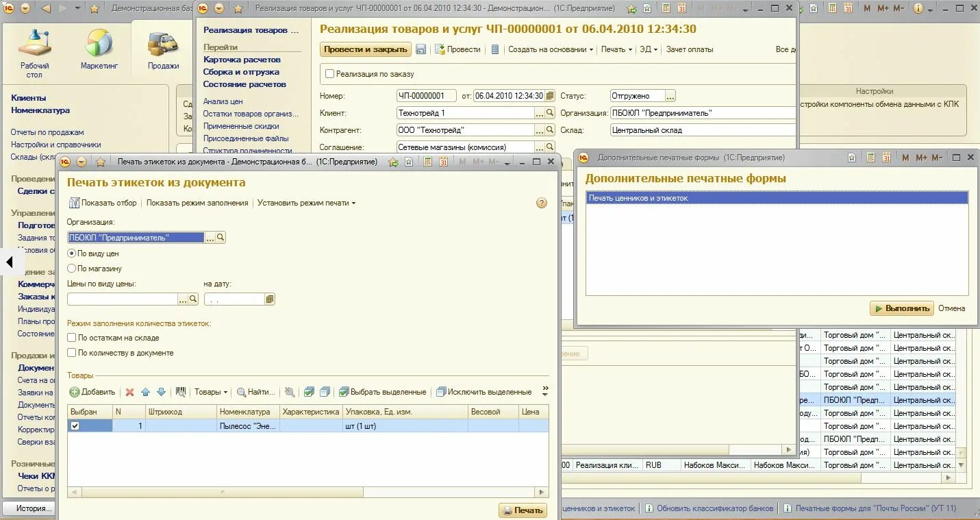
Task: Select Печать ценников и этикеток list row
Action: (777, 198)
